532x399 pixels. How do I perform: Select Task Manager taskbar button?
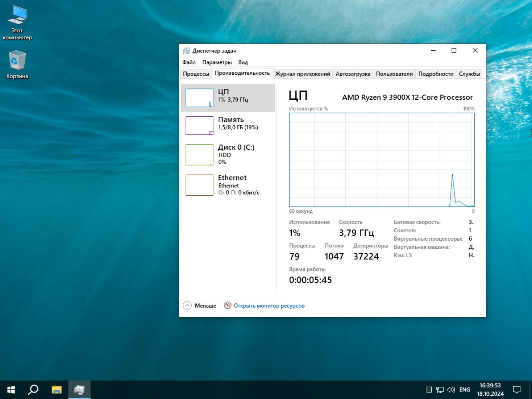click(x=79, y=389)
